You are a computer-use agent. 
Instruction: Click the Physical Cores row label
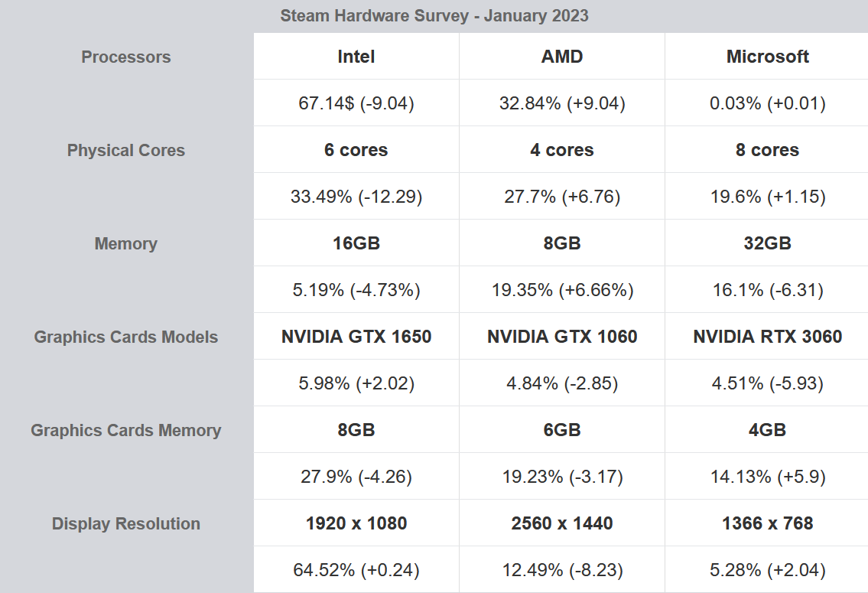pos(126,150)
